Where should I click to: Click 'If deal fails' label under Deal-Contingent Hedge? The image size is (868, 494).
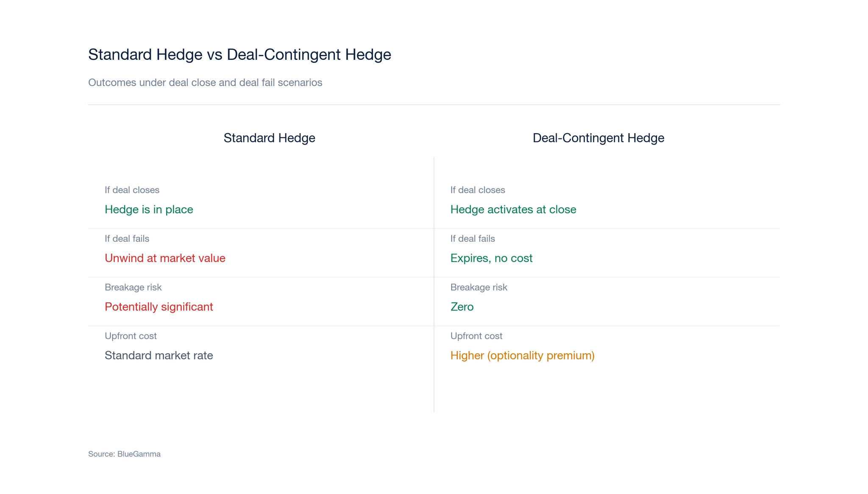(x=473, y=238)
